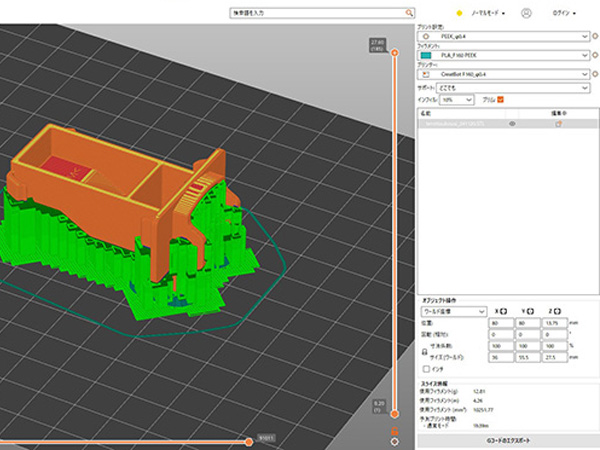Open the infill 10% dropdown
Screen dimensions: 600x450
(456, 100)
